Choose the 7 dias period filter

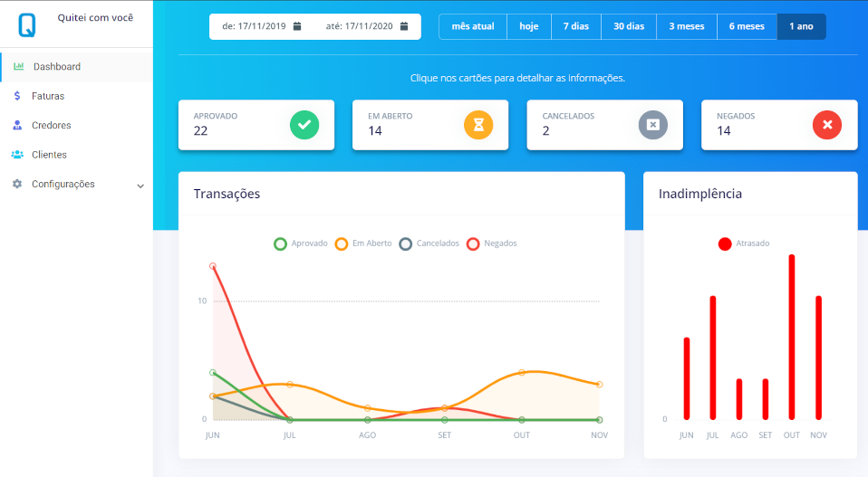click(x=576, y=26)
